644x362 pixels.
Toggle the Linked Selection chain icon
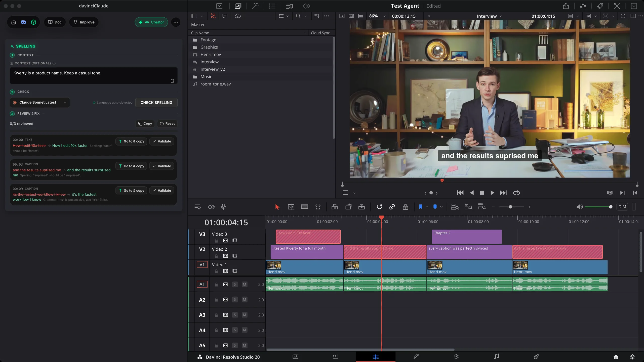(x=392, y=207)
